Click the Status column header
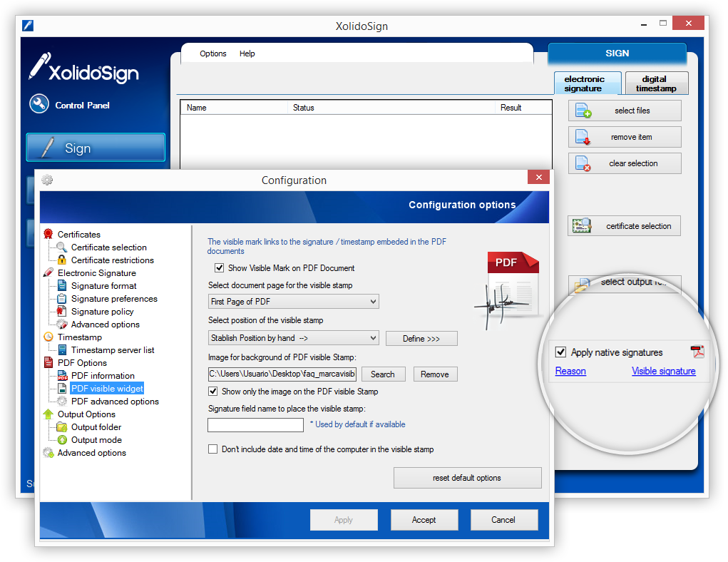Viewport: 728px width, 562px height. tap(391, 108)
